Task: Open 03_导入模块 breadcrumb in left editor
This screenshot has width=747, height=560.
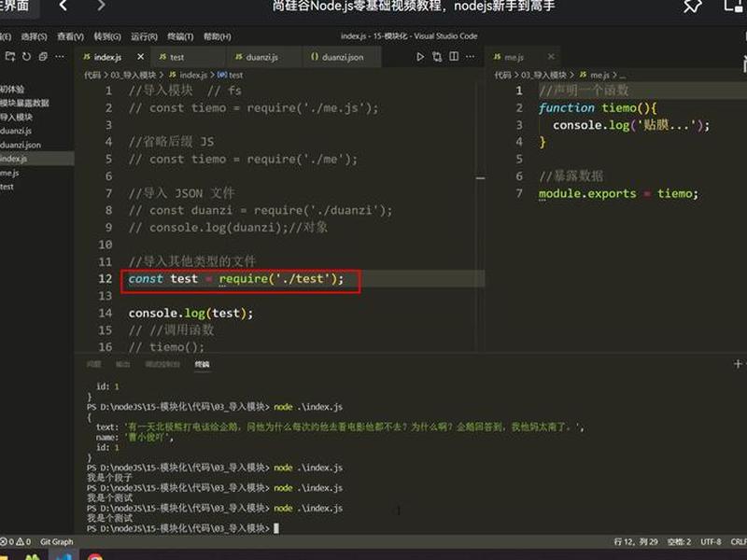Action: pyautogui.click(x=133, y=75)
